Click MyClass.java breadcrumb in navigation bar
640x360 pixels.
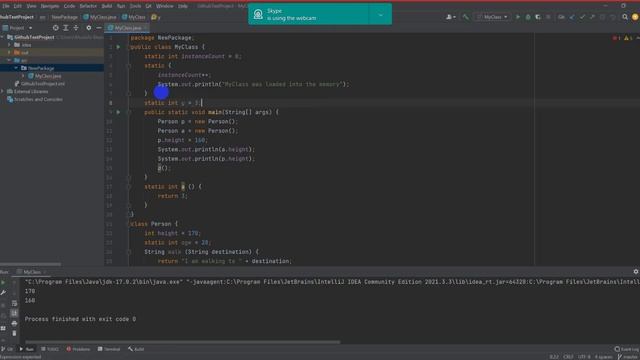click(x=100, y=17)
